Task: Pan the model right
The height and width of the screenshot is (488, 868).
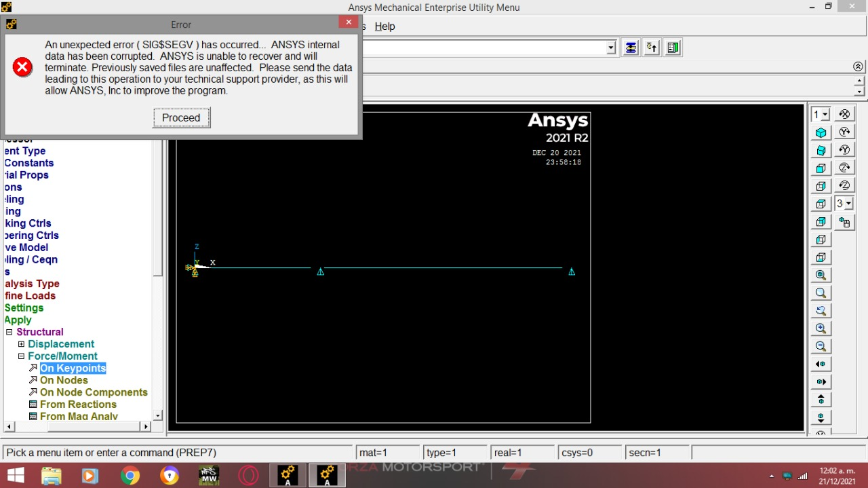Action: click(x=821, y=382)
